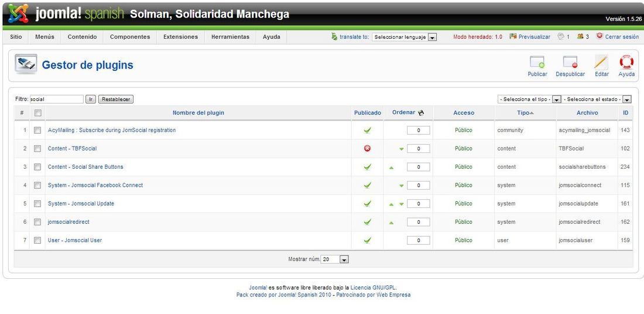
Task: Click the Gestor de plugins plug icon
Action: coord(26,64)
